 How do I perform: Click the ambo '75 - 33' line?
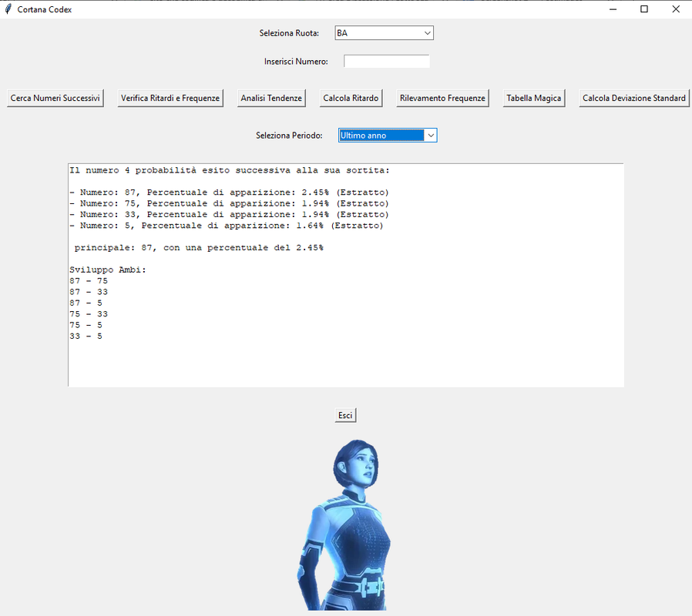coord(89,314)
